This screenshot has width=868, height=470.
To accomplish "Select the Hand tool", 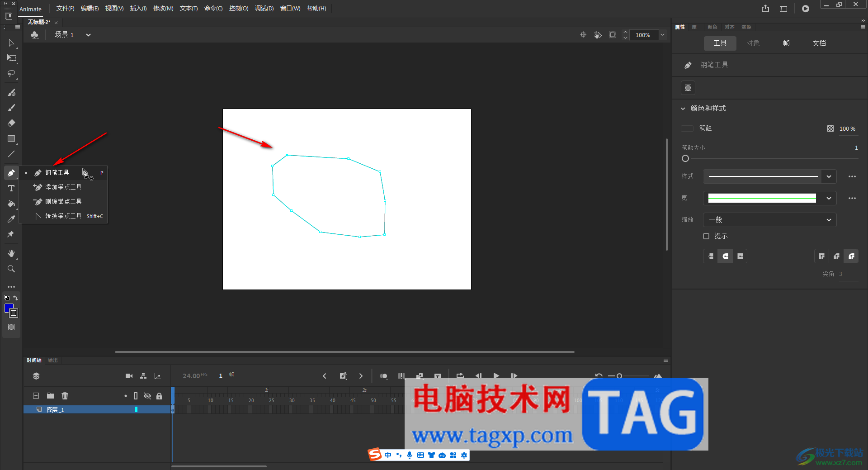I will coord(11,253).
